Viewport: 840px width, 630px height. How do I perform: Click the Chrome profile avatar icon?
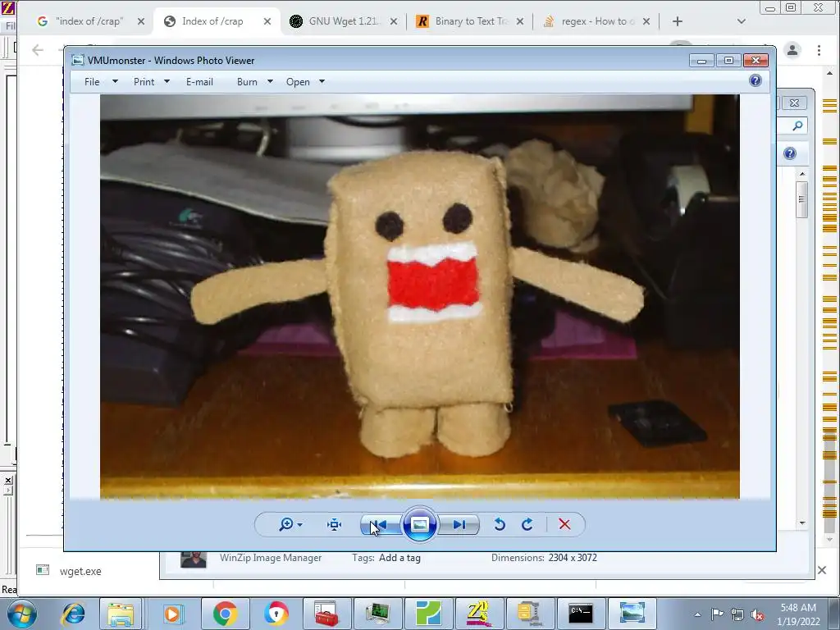[x=792, y=50]
